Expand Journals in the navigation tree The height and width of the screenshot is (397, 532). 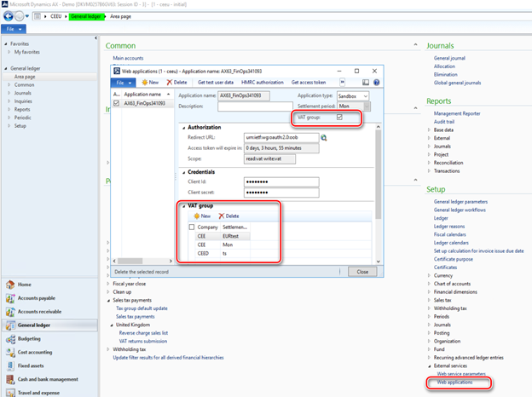click(x=9, y=93)
